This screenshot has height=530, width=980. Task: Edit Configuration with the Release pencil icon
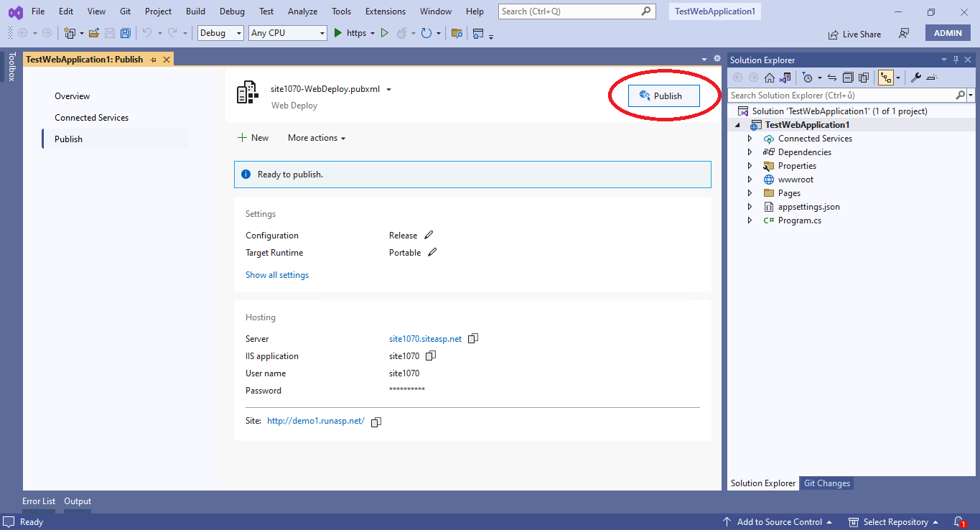click(429, 235)
